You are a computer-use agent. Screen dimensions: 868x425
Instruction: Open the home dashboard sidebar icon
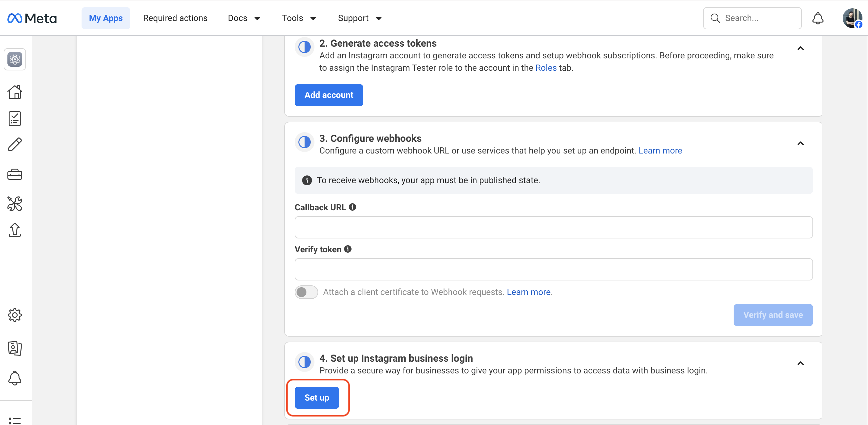(15, 92)
